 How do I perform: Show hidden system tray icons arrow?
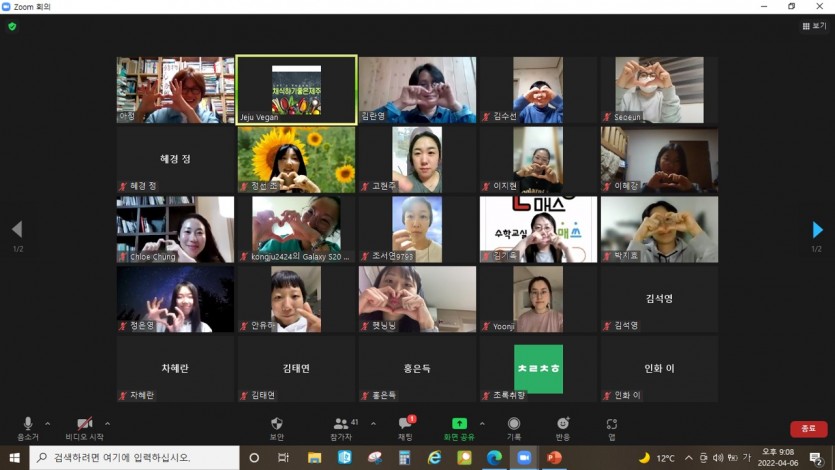click(x=689, y=458)
